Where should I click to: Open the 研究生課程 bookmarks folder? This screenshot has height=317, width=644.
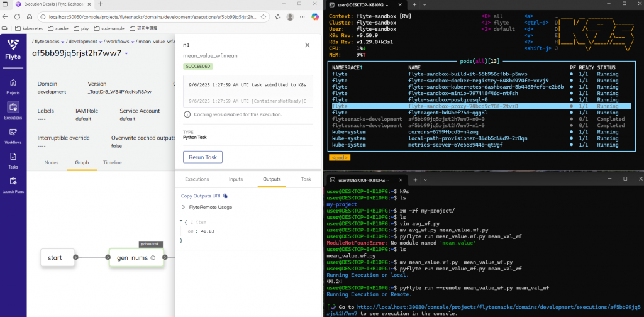[143, 28]
